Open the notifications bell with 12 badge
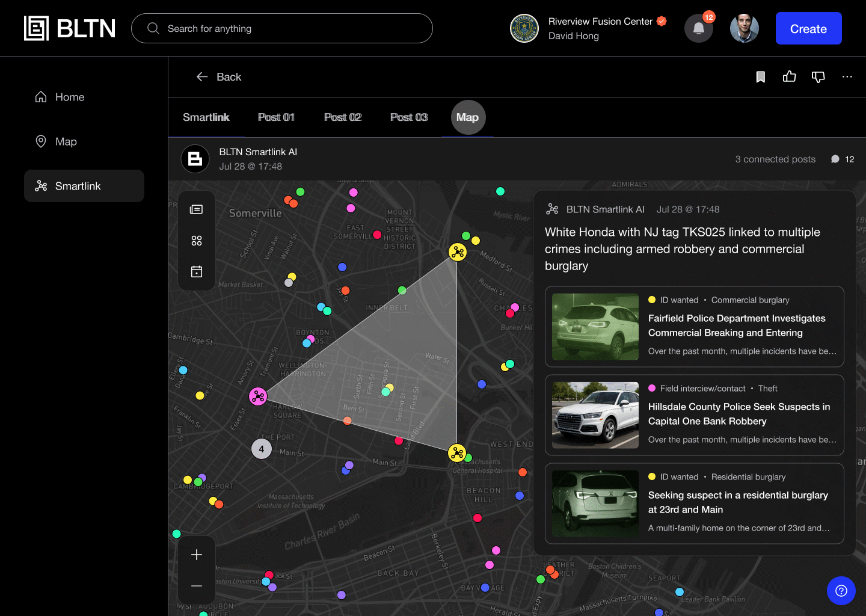Image resolution: width=866 pixels, height=616 pixels. [699, 28]
